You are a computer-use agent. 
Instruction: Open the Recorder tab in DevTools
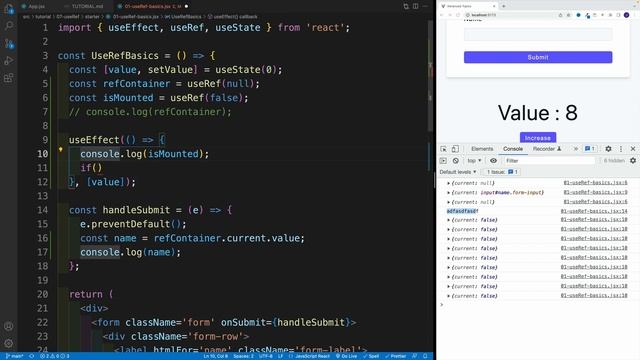coord(547,149)
